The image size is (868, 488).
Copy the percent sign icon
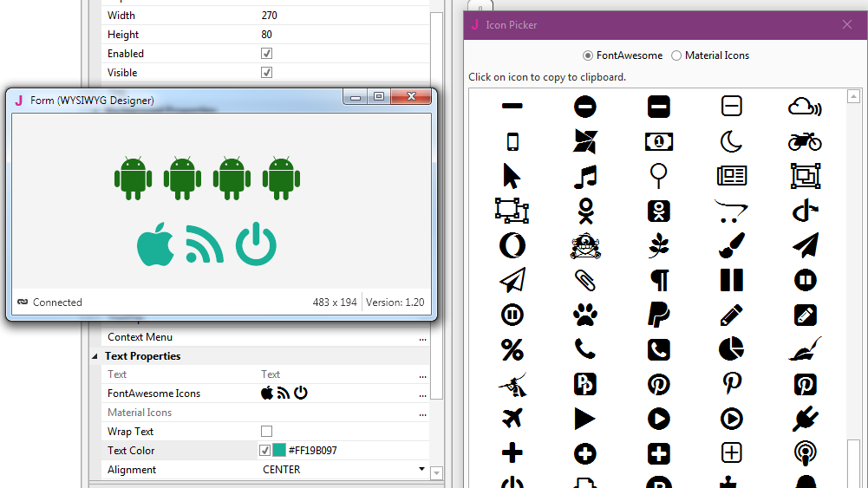pyautogui.click(x=512, y=349)
